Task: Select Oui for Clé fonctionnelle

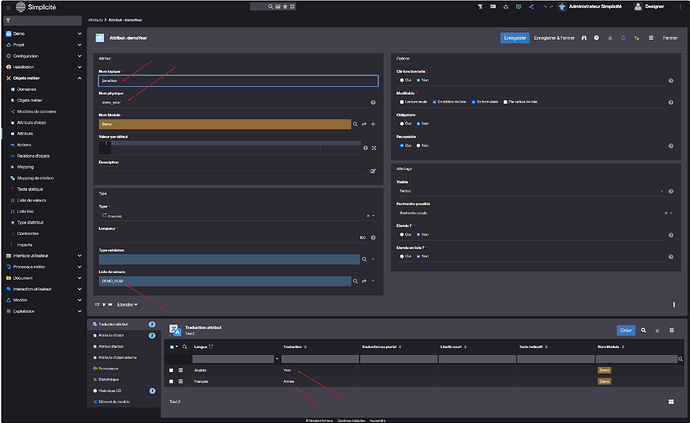Action: point(402,80)
